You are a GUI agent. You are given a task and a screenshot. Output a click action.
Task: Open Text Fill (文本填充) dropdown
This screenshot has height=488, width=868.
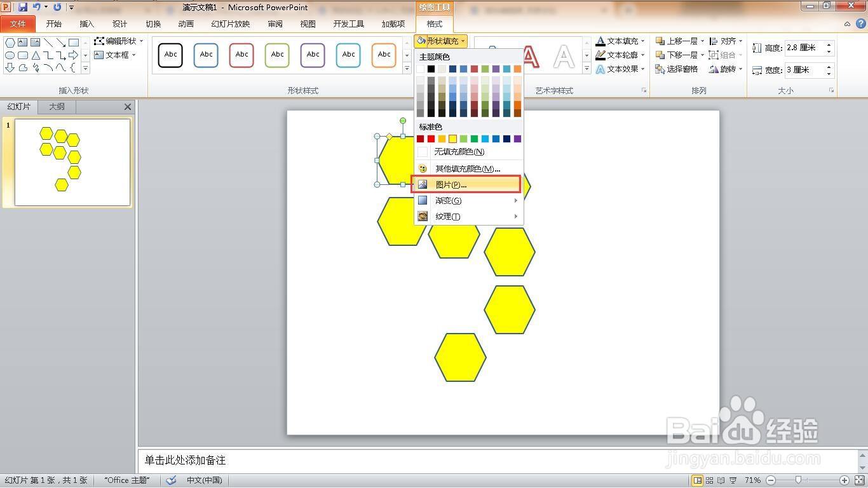point(620,41)
